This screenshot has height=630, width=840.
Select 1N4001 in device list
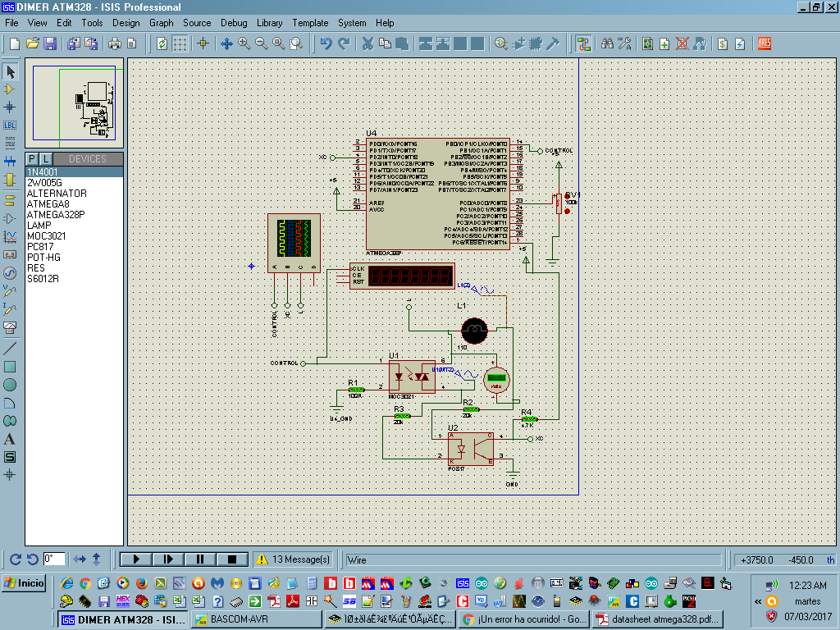75,172
